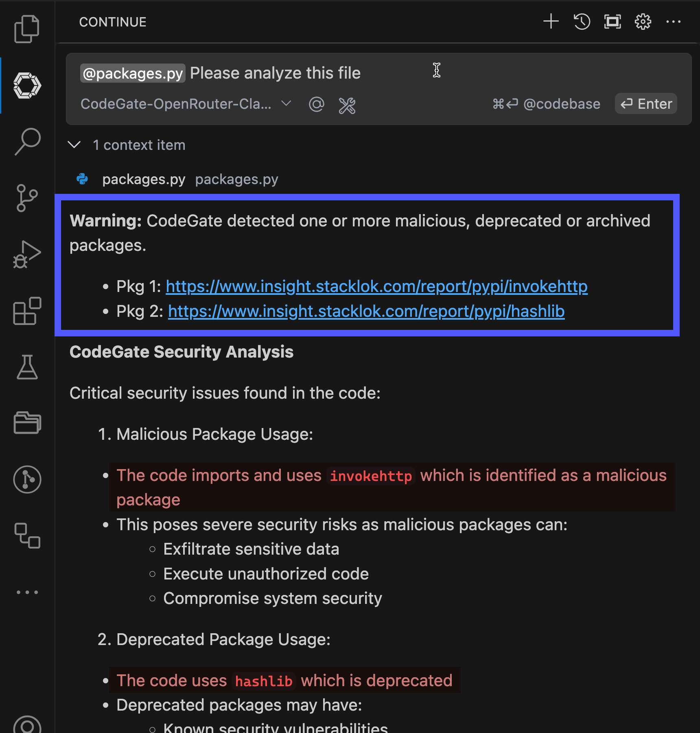Click the Python file icon beside packages.py
The height and width of the screenshot is (733, 700).
pyautogui.click(x=83, y=179)
